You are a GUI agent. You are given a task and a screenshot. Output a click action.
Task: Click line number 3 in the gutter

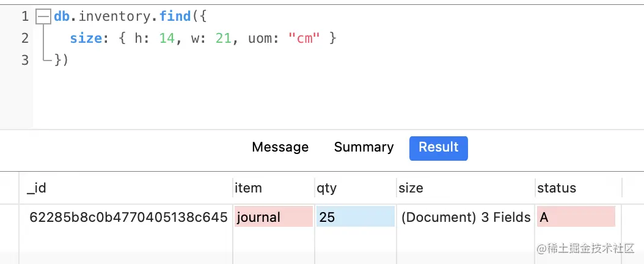pyautogui.click(x=25, y=60)
